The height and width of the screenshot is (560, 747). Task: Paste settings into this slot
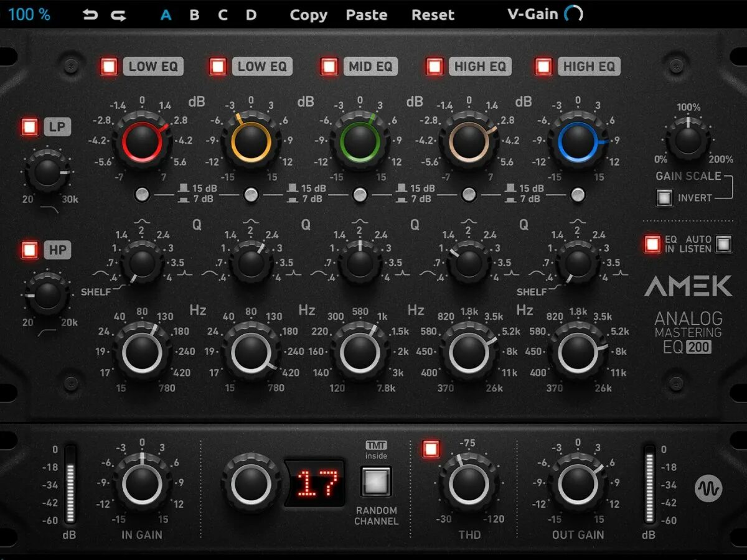pos(367,15)
